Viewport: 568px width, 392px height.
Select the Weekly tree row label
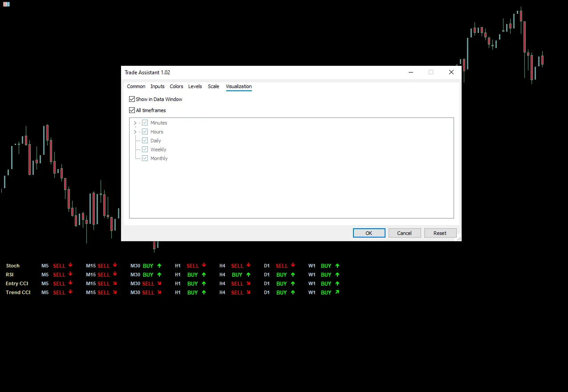click(x=158, y=150)
